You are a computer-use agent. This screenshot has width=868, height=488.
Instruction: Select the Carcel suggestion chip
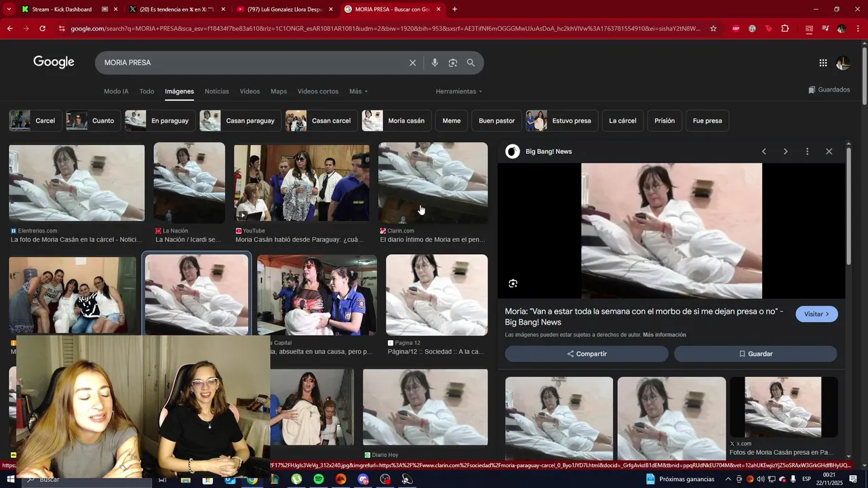(x=36, y=121)
